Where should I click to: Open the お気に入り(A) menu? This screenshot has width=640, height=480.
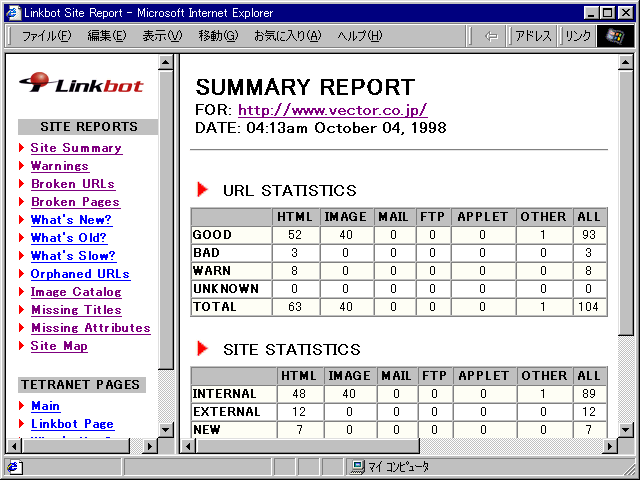point(288,36)
